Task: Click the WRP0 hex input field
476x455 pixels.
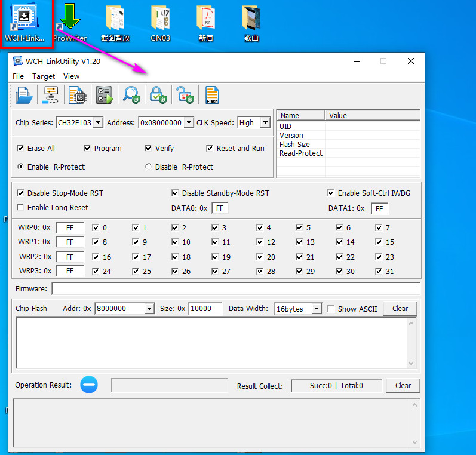Action: 70,228
